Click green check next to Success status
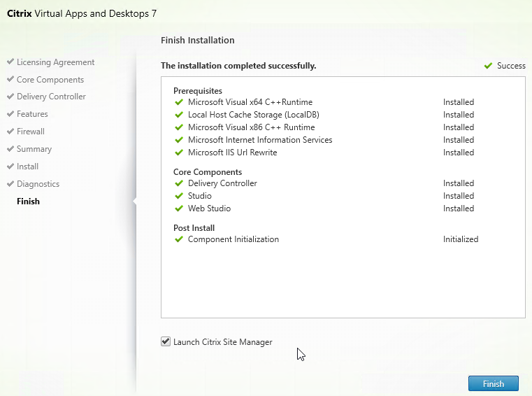The width and height of the screenshot is (532, 396). point(488,66)
